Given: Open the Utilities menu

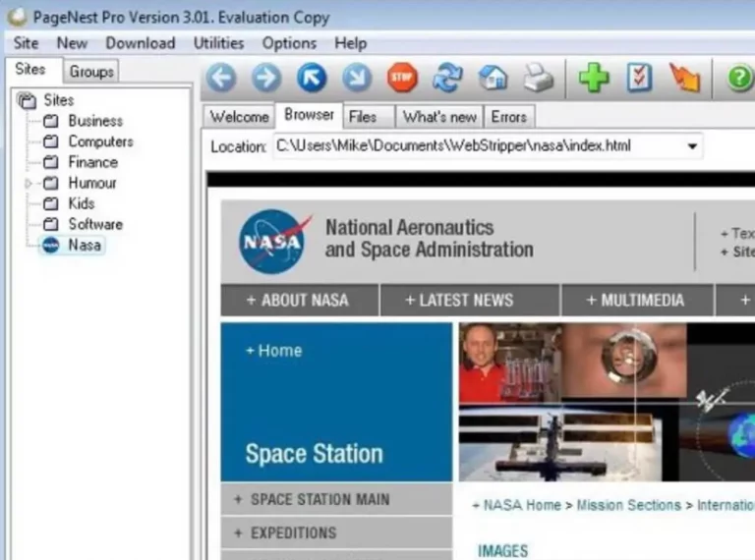Looking at the screenshot, I should tap(218, 43).
